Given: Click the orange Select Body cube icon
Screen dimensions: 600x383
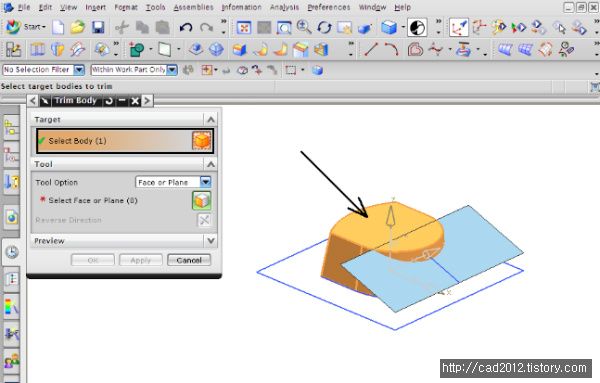Looking at the screenshot, I should [x=202, y=141].
